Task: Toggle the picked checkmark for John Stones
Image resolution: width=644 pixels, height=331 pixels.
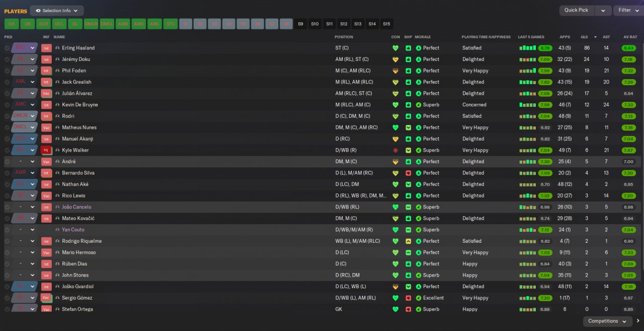Action: [x=7, y=275]
